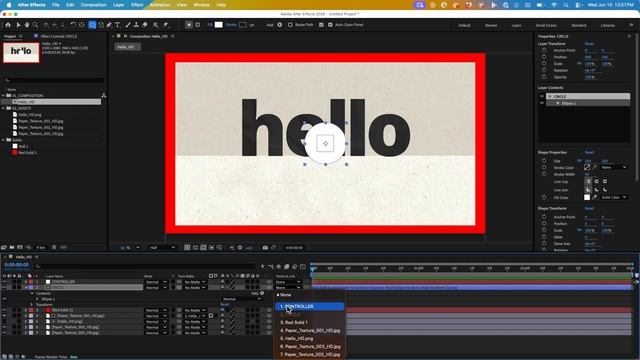Screen dimensions: 640x360
Task: Switch to the Libraries workspace
Action: [608, 25]
